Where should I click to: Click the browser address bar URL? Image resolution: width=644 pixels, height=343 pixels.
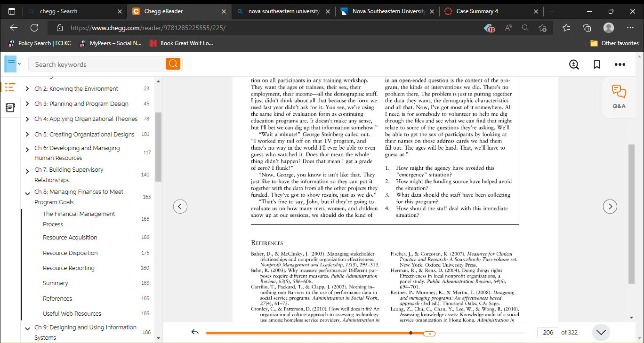(148, 28)
